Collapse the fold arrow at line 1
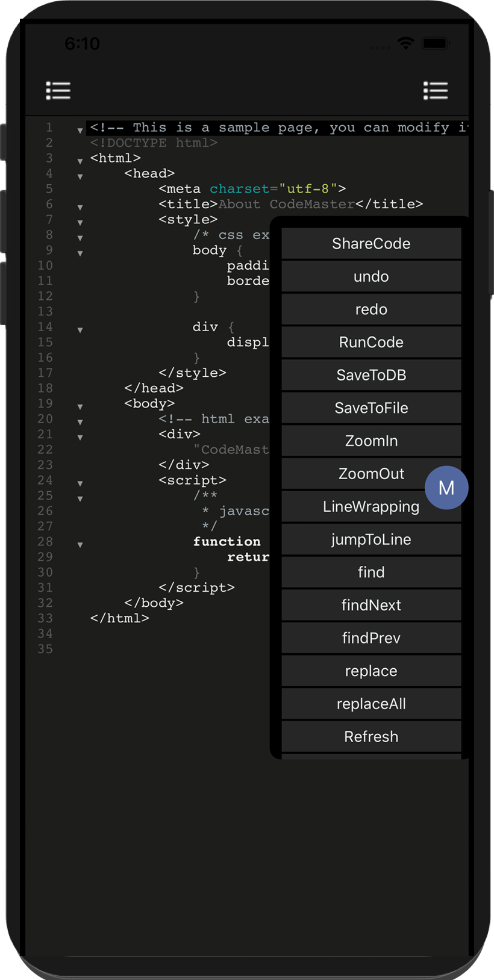This screenshot has height=980, width=494. pos(80,131)
